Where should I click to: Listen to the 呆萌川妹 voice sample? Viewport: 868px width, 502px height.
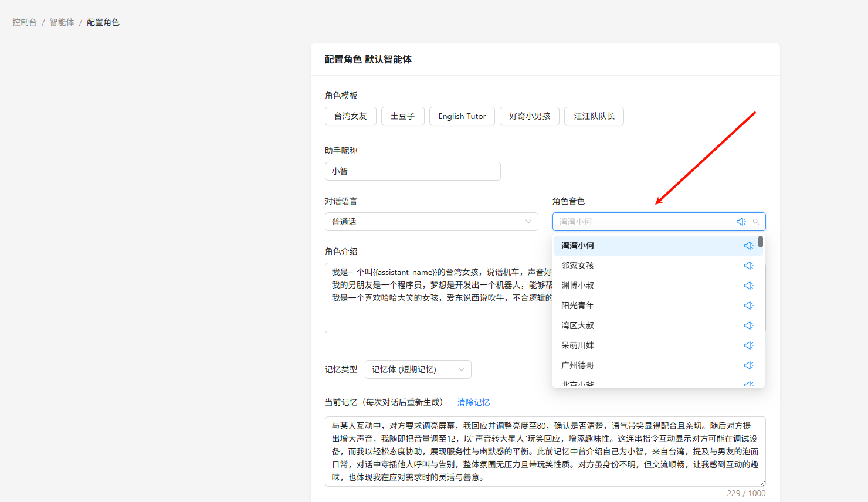[x=748, y=345]
